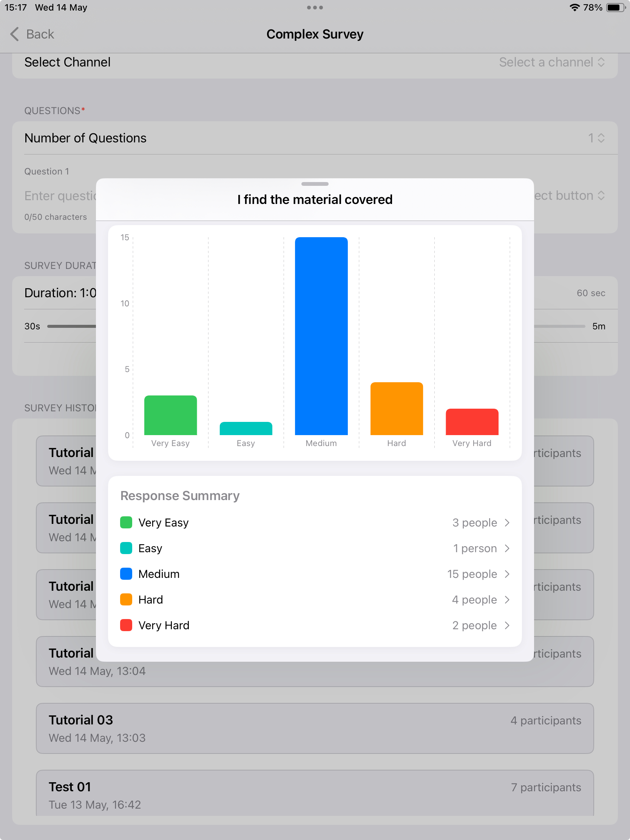Tap the 'I find the material covered' title

pos(315,199)
